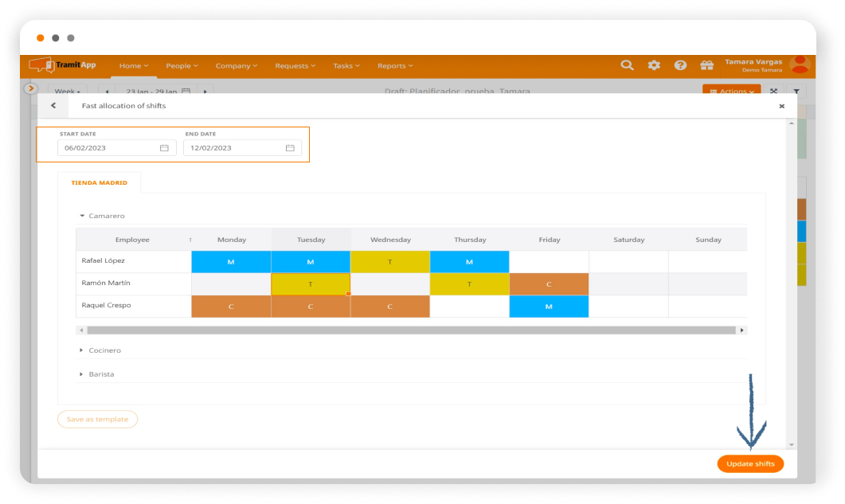Open the gift box news icon

click(x=706, y=66)
